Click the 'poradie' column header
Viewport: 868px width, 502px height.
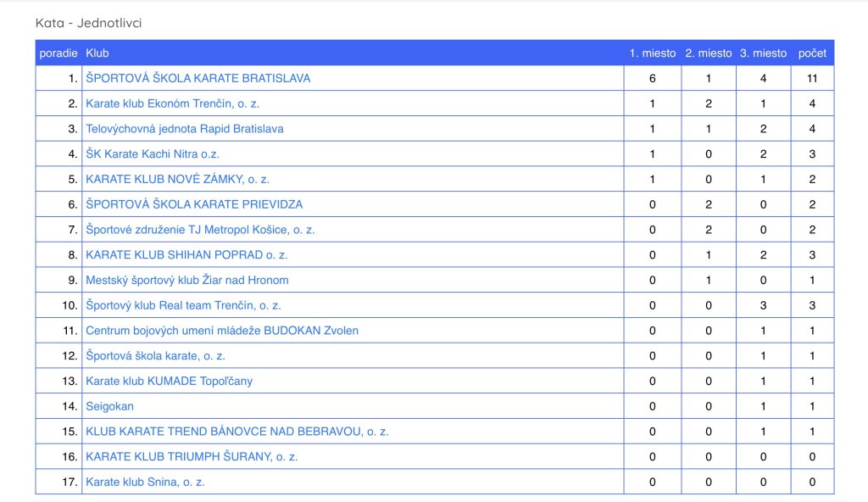[58, 53]
